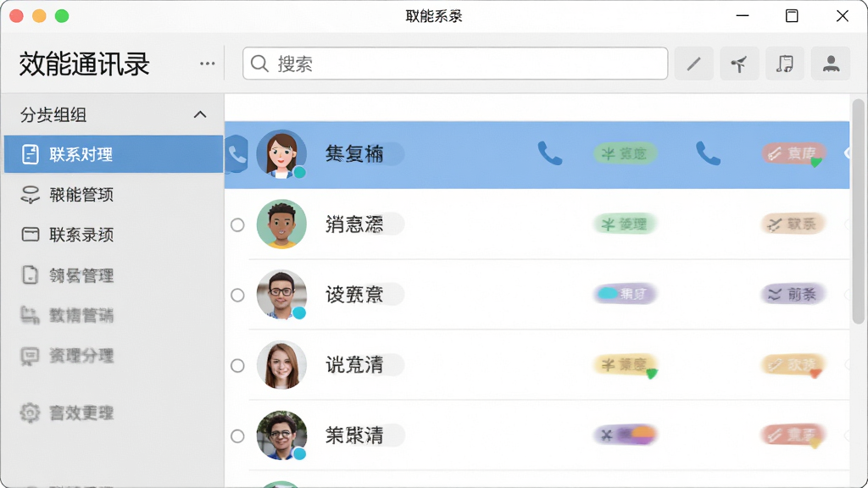Click the chat icon next to 资理分理
868x488 pixels.
coord(30,357)
